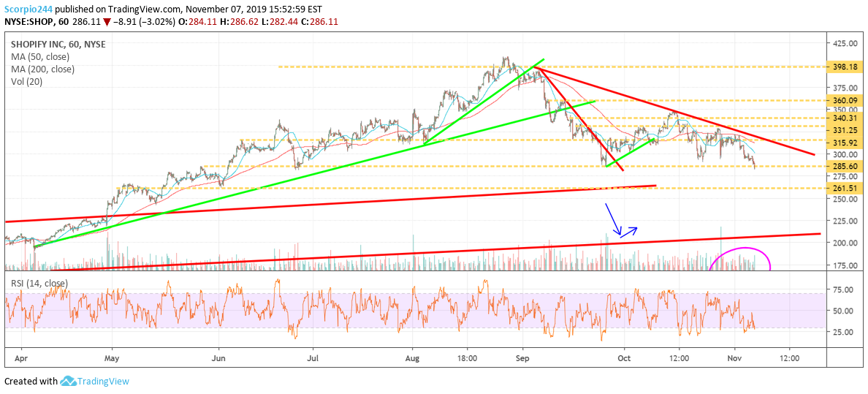Screen dimensions: 868x394
Task: Click the 360.09 price level label
Action: (x=845, y=101)
